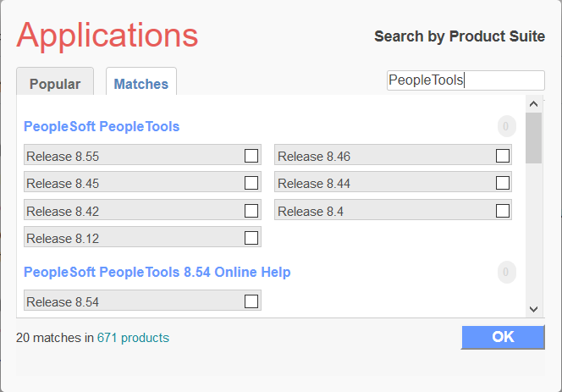The width and height of the screenshot is (562, 392).
Task: Click the Release 8.44 label text
Action: coord(314,184)
